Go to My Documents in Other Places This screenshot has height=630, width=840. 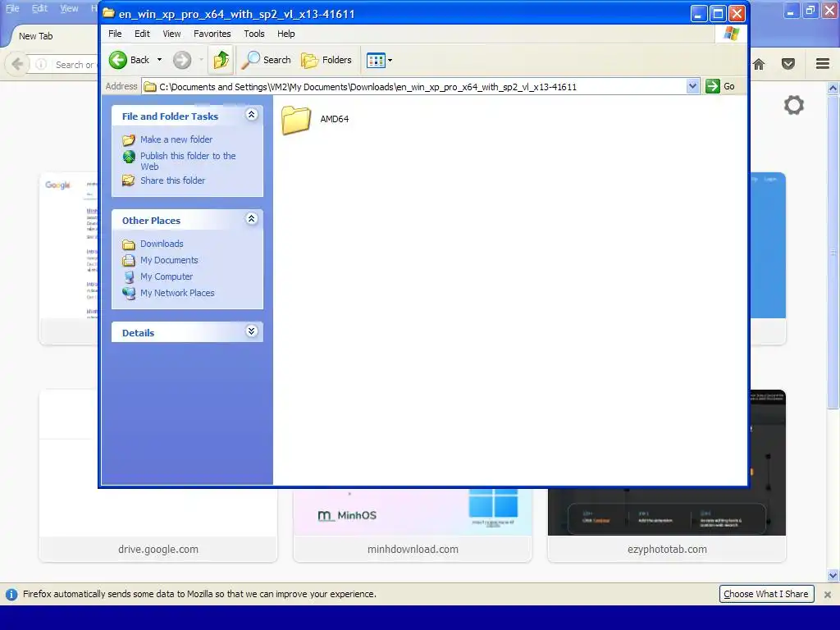(169, 260)
